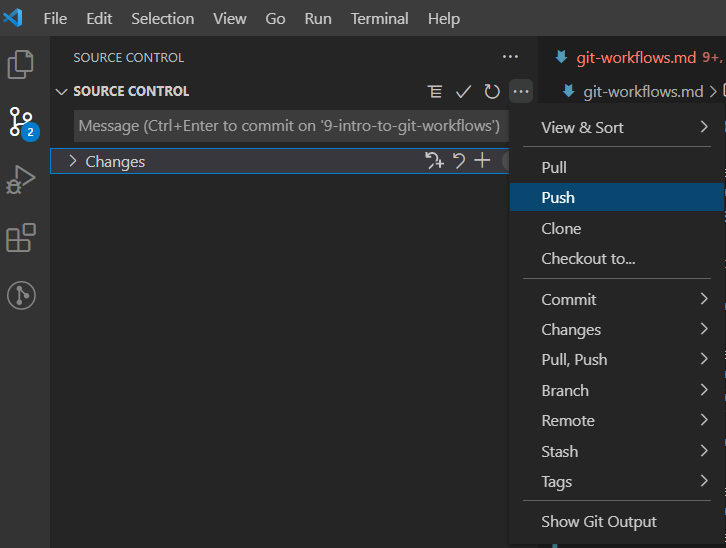Open Run and Debug view
Viewport: 726px width, 548px height.
click(21, 180)
